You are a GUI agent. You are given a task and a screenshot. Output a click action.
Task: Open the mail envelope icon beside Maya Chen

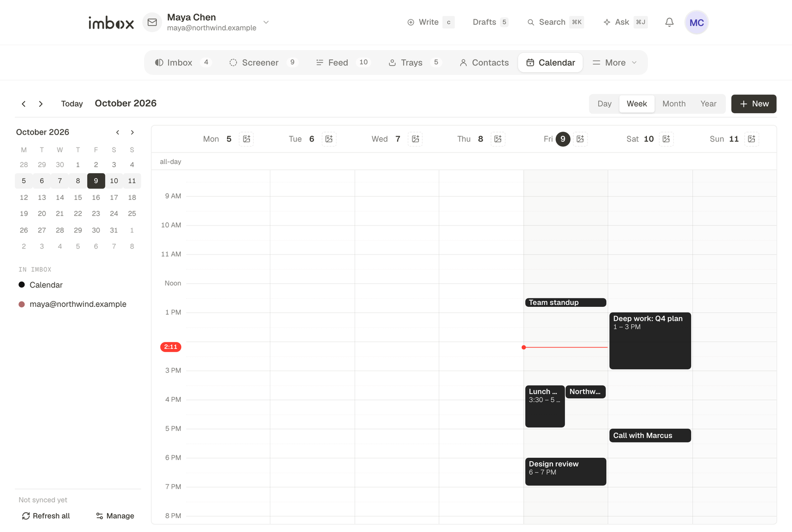click(x=152, y=22)
